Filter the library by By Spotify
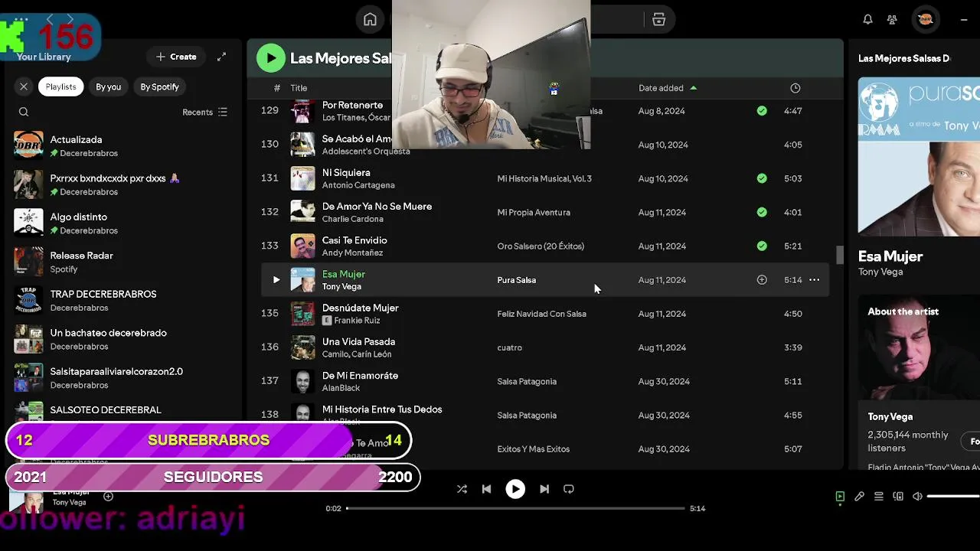Viewport: 980px width, 551px height. [159, 86]
